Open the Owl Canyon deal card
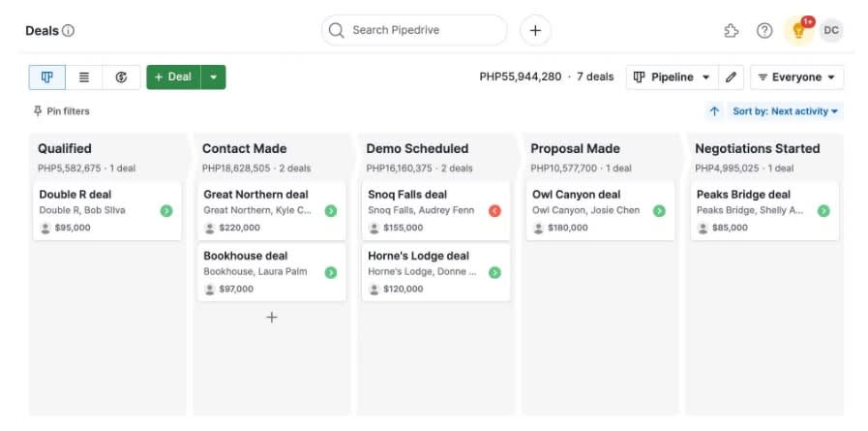 (x=600, y=210)
